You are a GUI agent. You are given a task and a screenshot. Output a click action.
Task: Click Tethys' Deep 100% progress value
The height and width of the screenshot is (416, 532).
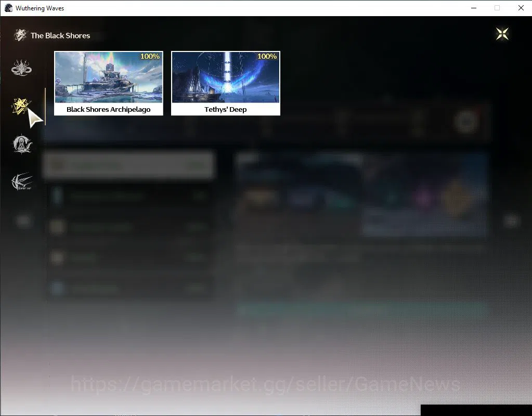click(267, 56)
